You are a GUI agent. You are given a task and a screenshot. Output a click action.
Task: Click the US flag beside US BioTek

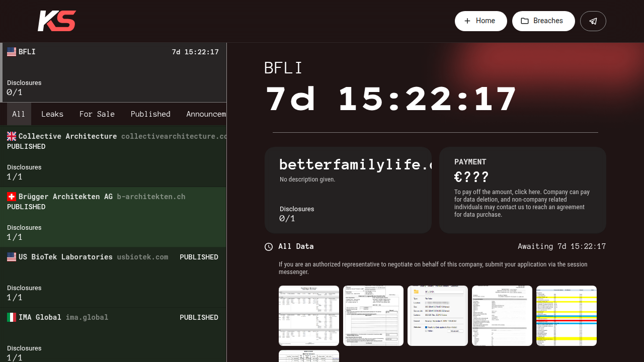point(12,257)
